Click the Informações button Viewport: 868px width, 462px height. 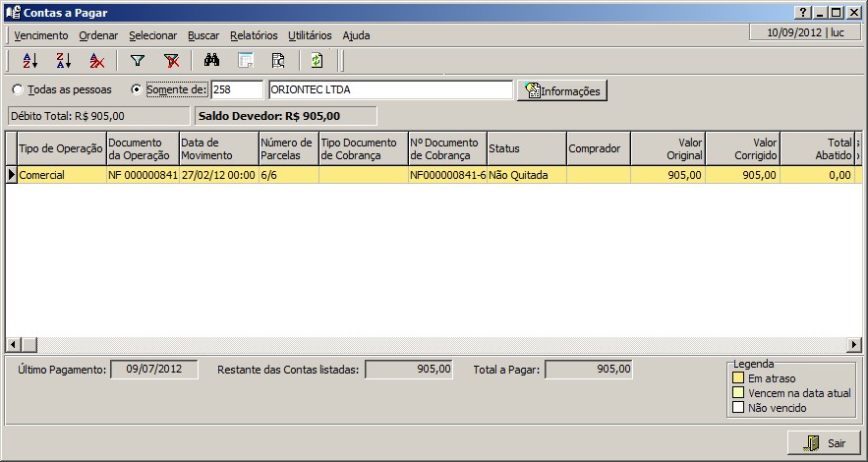562,90
